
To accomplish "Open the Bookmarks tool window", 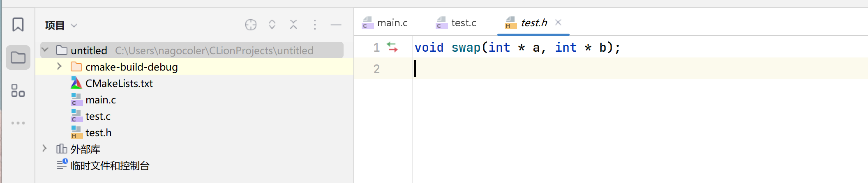I will 18,25.
